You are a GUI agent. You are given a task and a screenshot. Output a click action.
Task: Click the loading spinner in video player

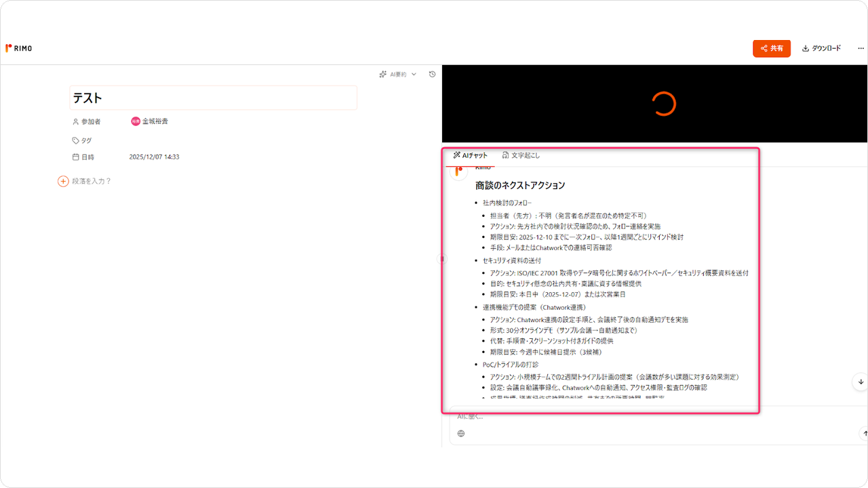tap(663, 104)
